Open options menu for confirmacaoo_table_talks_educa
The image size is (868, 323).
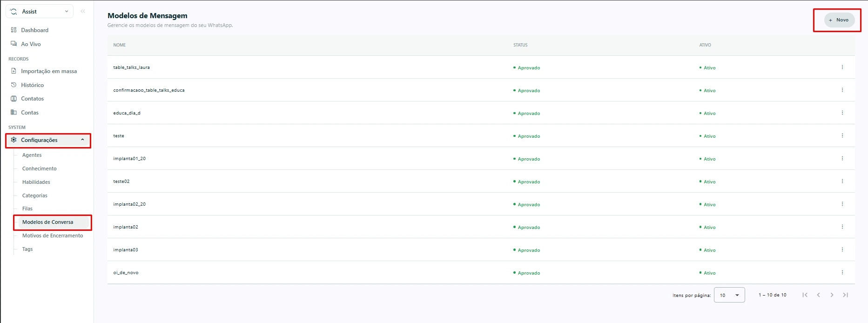(842, 90)
